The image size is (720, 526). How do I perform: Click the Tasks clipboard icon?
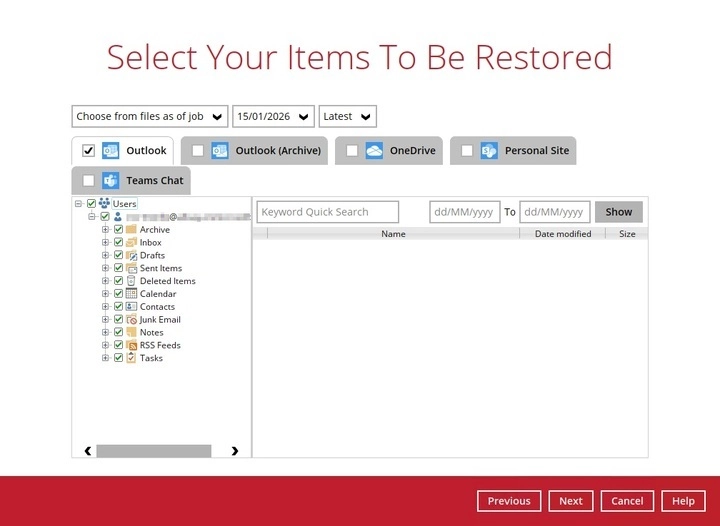tap(131, 358)
